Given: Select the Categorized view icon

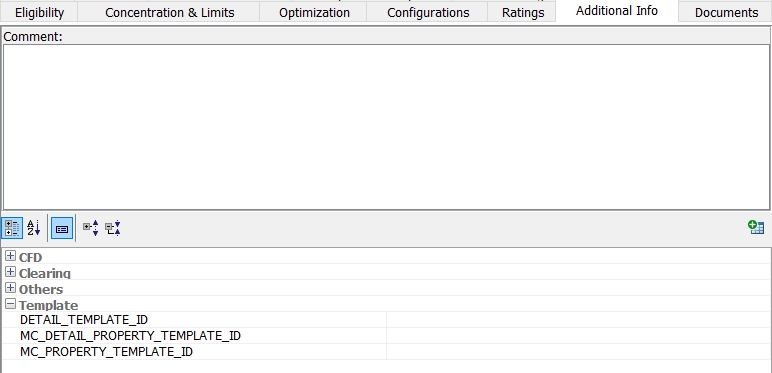Looking at the screenshot, I should [x=12, y=229].
